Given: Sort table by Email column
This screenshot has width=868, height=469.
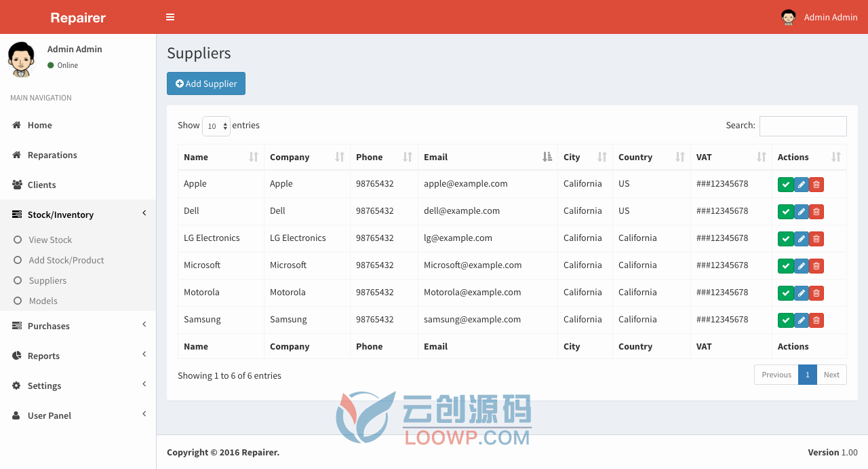Looking at the screenshot, I should pyautogui.click(x=488, y=157).
